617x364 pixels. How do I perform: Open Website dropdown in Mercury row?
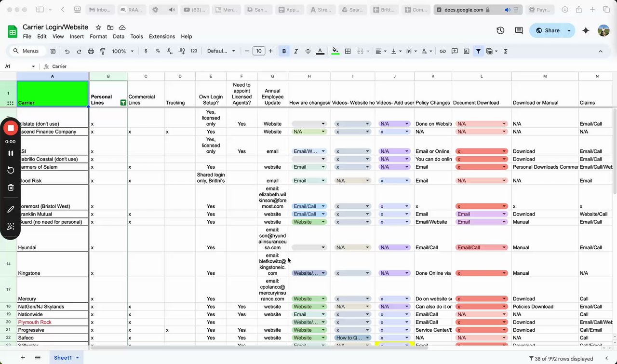pyautogui.click(x=309, y=299)
